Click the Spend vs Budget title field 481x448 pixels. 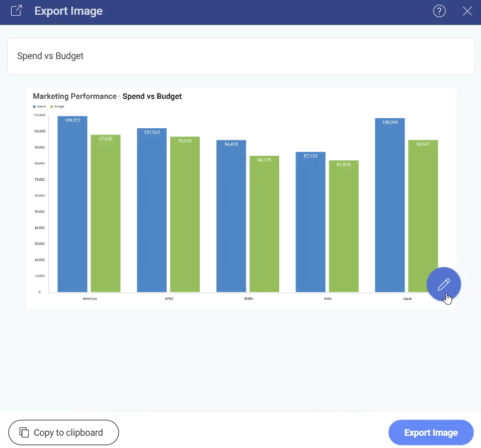(241, 56)
